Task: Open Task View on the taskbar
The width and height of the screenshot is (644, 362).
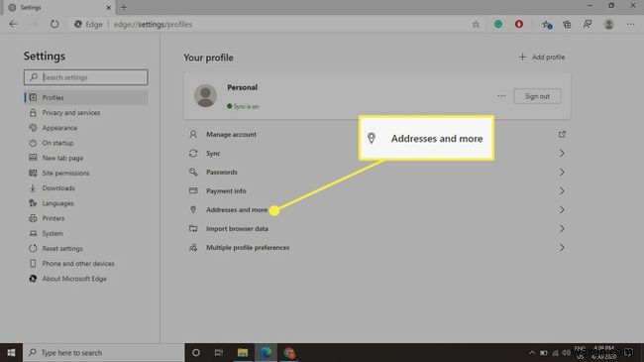Action: point(219,352)
